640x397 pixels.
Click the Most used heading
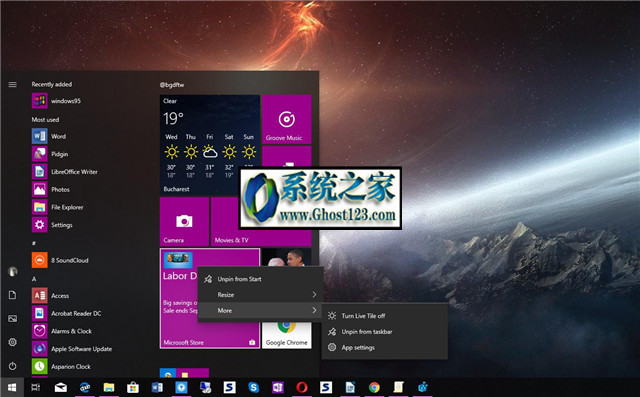[x=45, y=120]
